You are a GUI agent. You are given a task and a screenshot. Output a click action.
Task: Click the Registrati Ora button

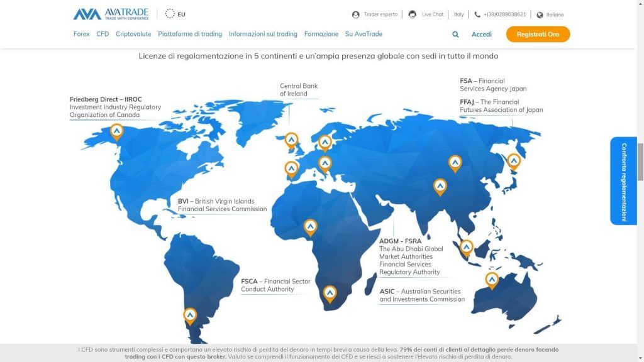538,34
